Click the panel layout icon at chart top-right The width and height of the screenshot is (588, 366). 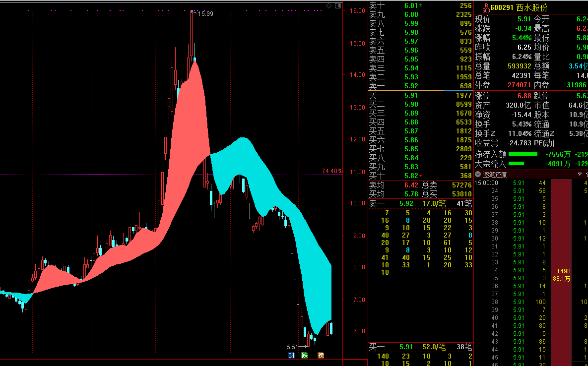pos(337,5)
